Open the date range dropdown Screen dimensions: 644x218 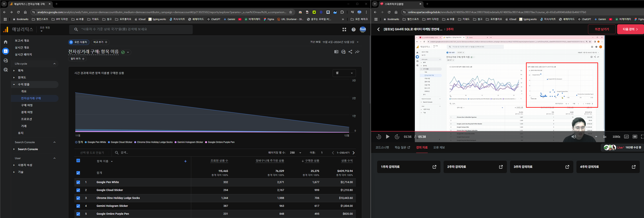pos(334,42)
